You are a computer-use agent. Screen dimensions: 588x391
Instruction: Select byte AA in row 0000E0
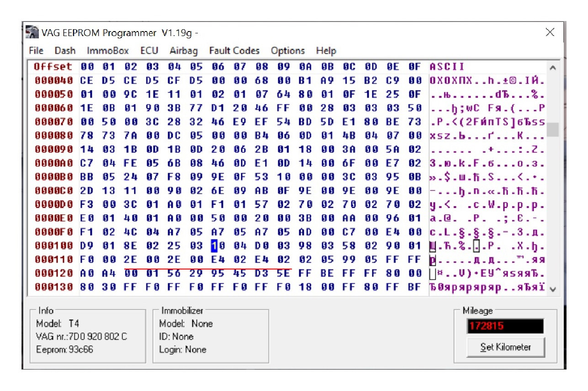[x=349, y=218]
